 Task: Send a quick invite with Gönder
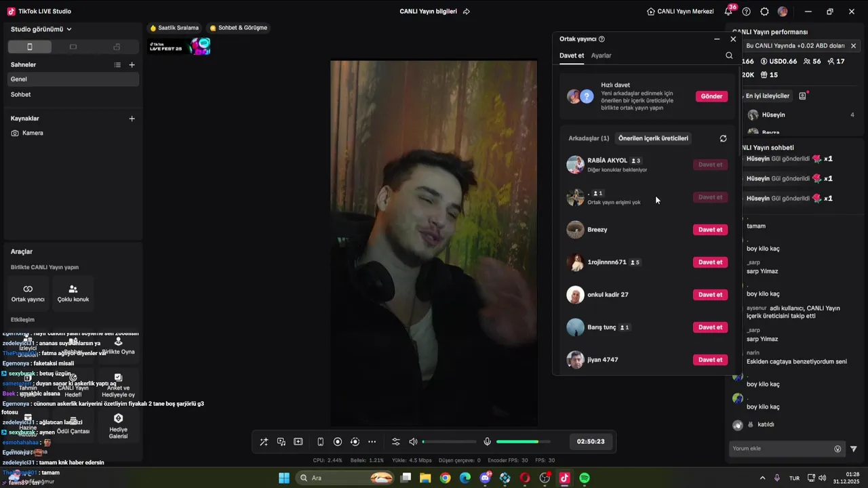coord(711,96)
